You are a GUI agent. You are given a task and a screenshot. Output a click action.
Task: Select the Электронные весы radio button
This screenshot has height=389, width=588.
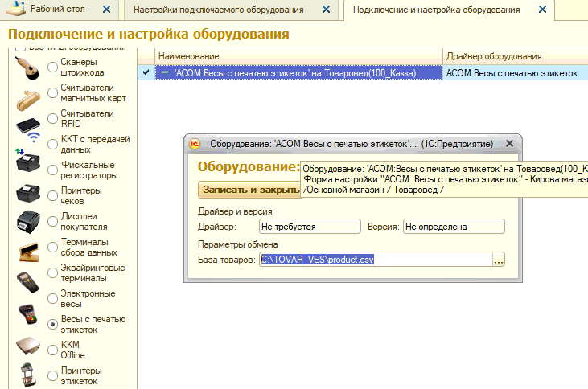point(52,299)
